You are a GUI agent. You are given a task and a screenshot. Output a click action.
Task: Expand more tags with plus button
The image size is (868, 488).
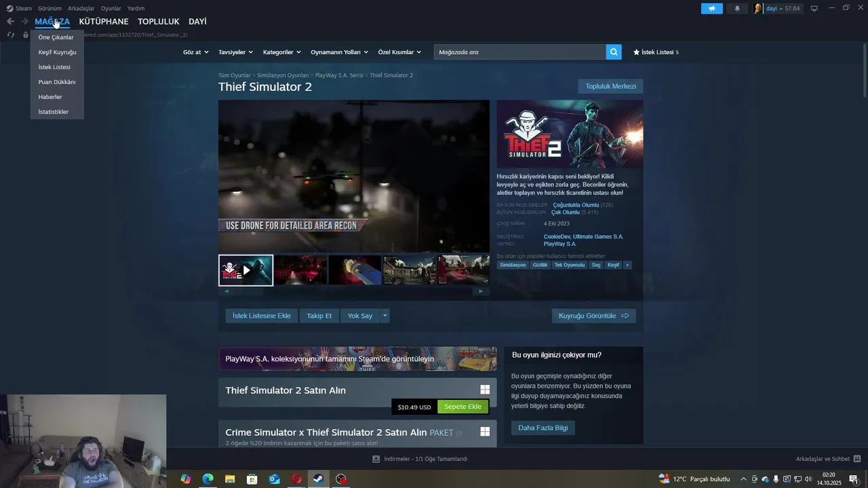click(x=627, y=265)
